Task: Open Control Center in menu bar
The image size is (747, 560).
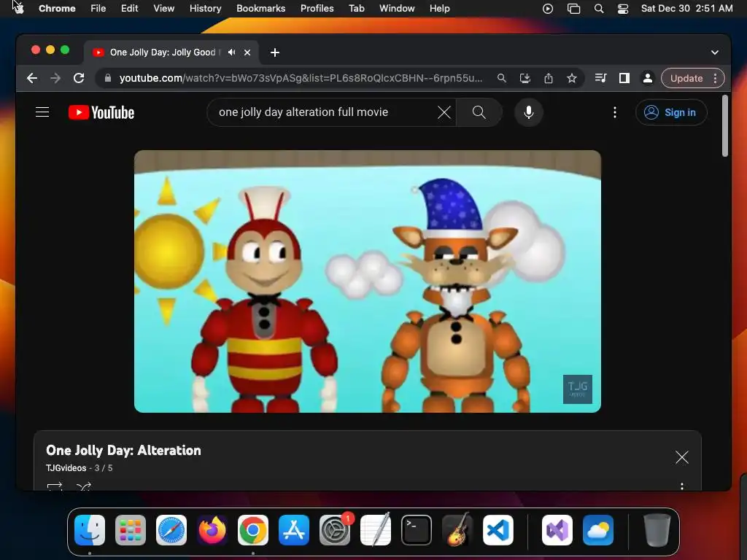Action: tap(623, 9)
